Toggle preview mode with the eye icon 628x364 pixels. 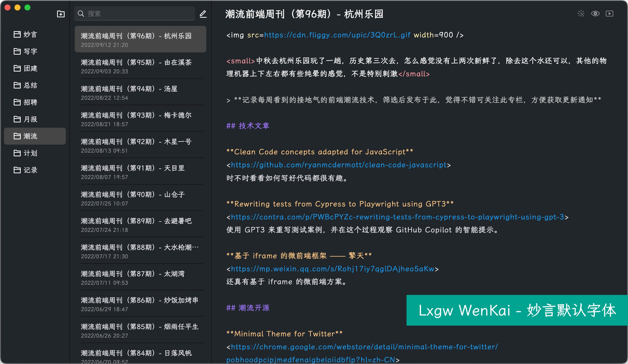click(595, 14)
